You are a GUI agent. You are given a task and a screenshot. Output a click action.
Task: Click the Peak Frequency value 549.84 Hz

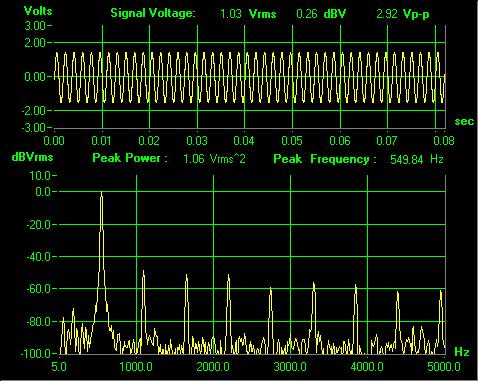click(x=417, y=159)
